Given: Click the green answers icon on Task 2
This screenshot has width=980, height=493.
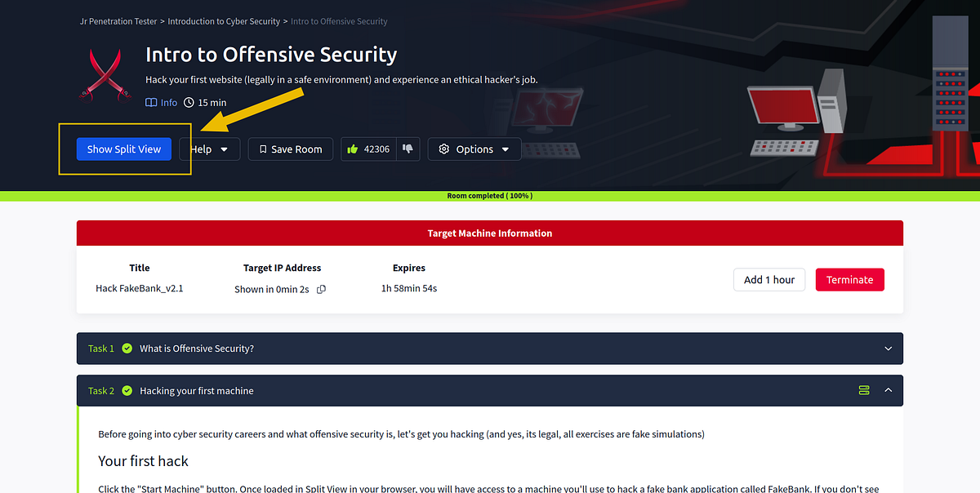Looking at the screenshot, I should coord(864,390).
